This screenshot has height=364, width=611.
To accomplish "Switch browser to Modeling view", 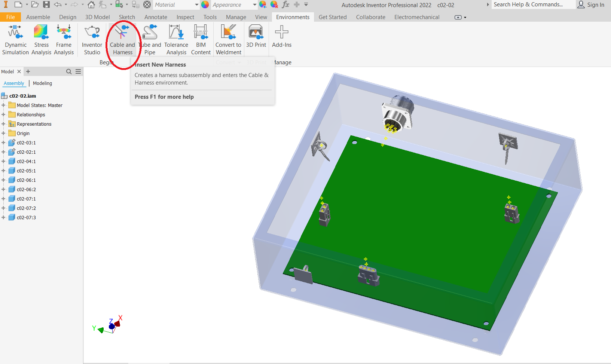I will pos(42,83).
